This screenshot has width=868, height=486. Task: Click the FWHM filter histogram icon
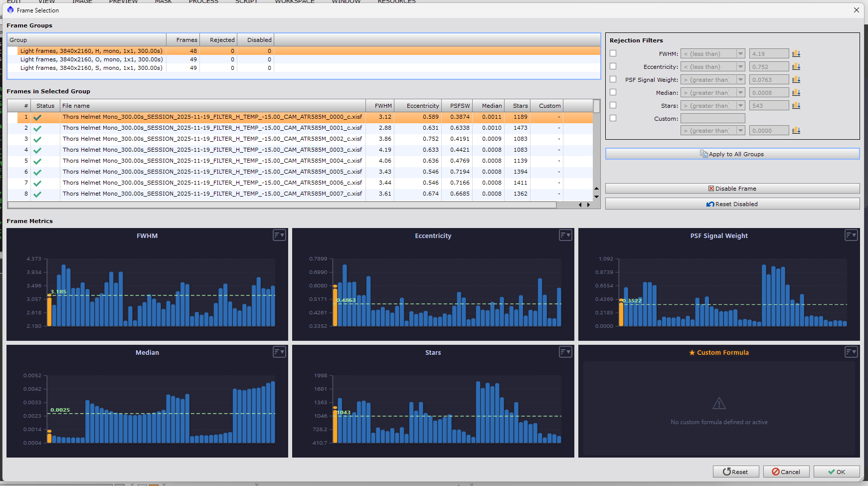(796, 54)
